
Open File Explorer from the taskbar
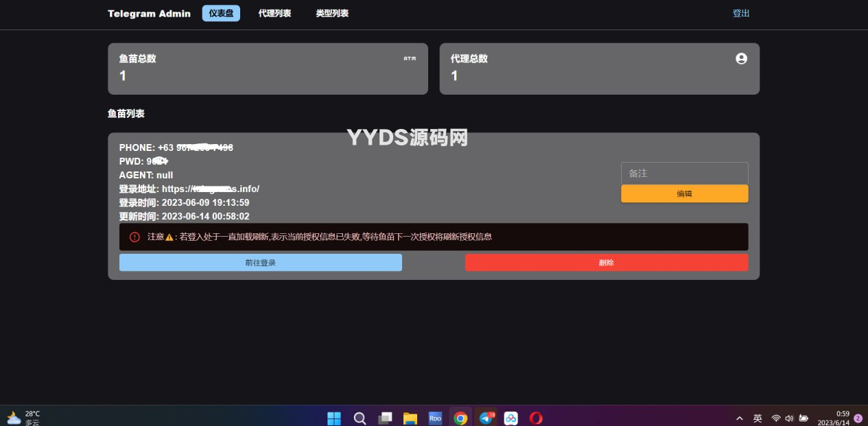[410, 418]
